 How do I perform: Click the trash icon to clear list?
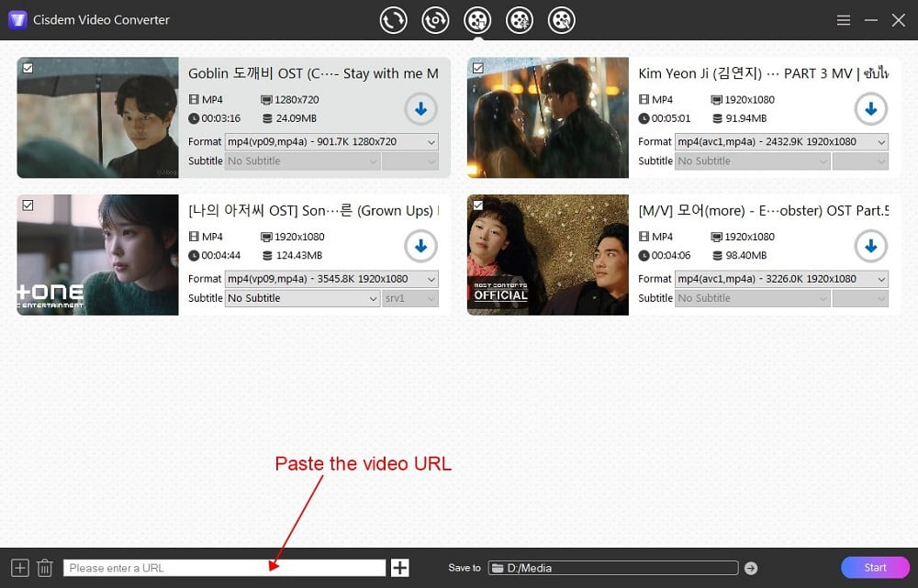click(44, 567)
